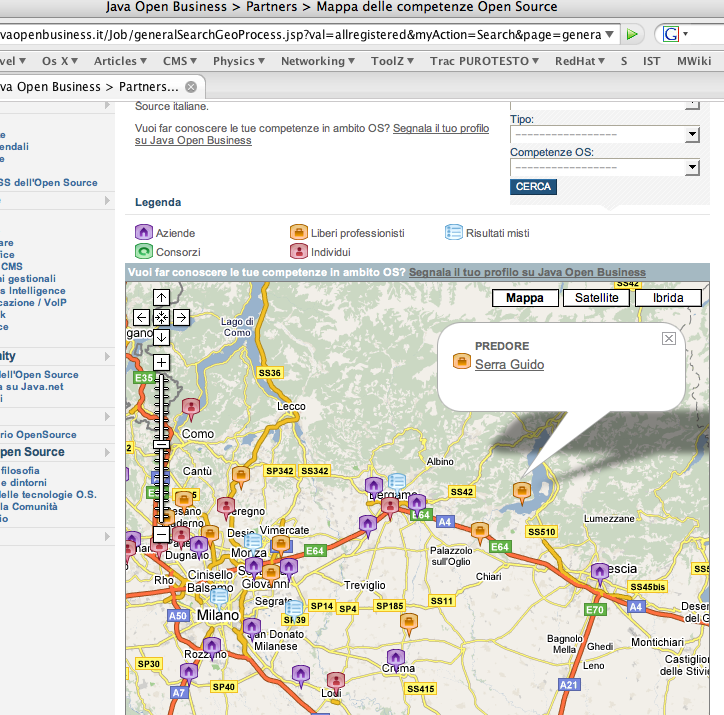This screenshot has width=724, height=715.
Task: Pan the map right with arrow button
Action: (181, 317)
